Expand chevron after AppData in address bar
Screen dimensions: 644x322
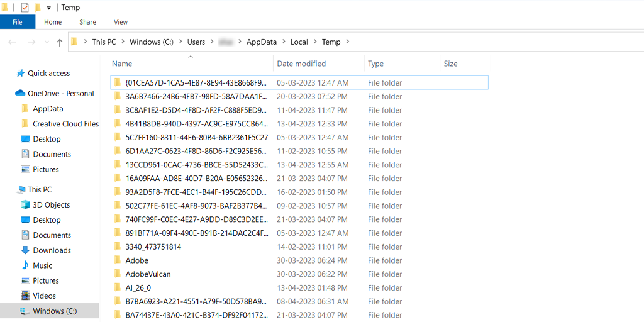coord(284,42)
